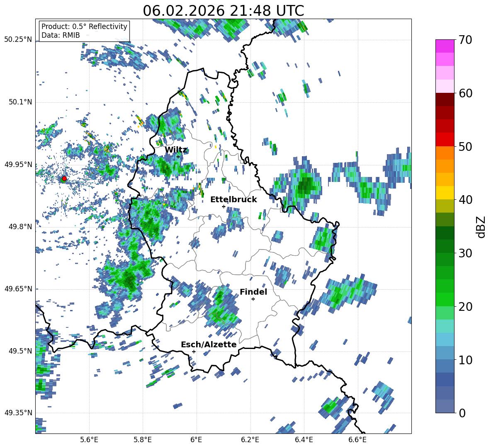Image resolution: width=491 pixels, height=448 pixels.
Task: Click the bright green 20 dBZ colorbar segment
Action: (x=445, y=299)
